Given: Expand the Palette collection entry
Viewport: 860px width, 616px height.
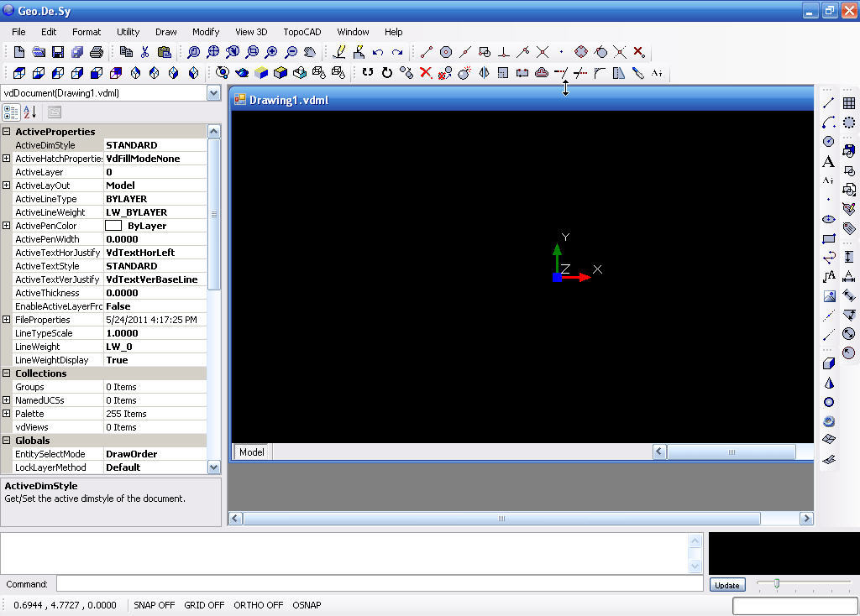Looking at the screenshot, I should [x=6, y=413].
